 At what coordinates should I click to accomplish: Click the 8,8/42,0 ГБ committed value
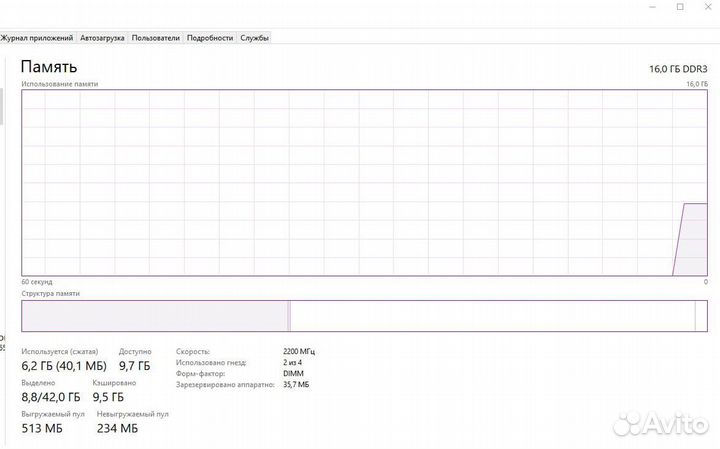tap(52, 397)
